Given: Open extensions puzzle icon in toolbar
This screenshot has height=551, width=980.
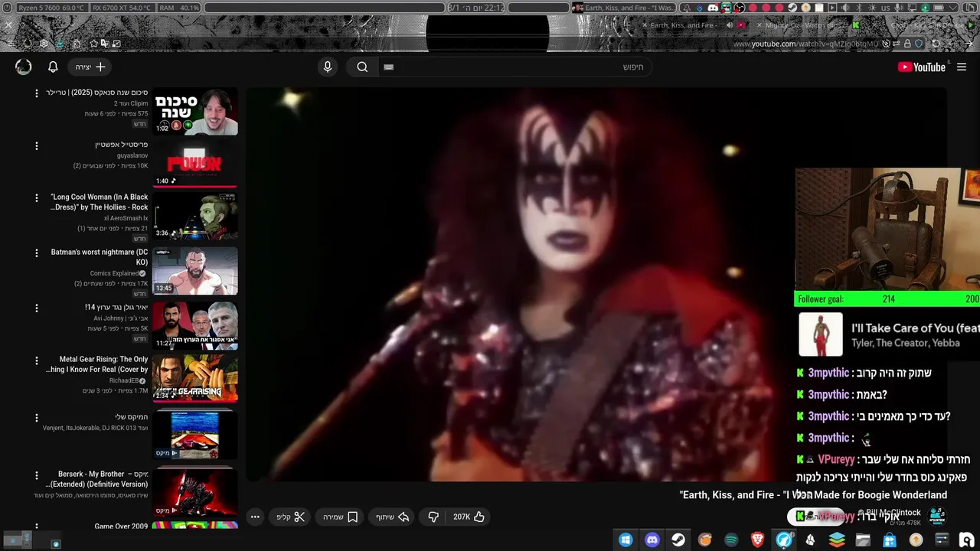Looking at the screenshot, I should click(77, 44).
